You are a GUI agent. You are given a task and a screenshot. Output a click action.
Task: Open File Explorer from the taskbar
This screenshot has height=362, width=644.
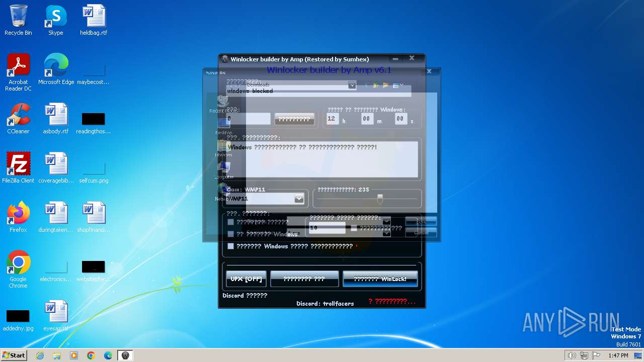(x=57, y=355)
